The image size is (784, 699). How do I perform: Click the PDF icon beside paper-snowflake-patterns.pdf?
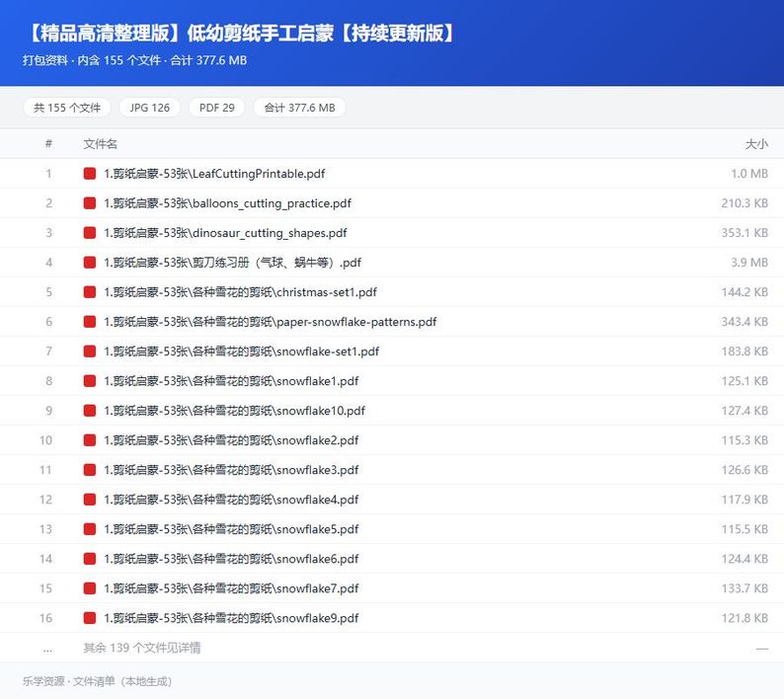[x=90, y=322]
